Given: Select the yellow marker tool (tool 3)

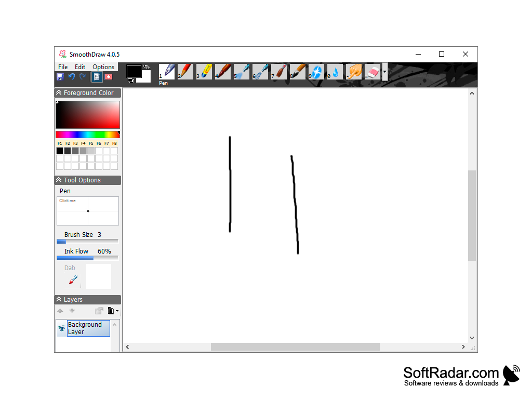Looking at the screenshot, I should click(x=204, y=72).
